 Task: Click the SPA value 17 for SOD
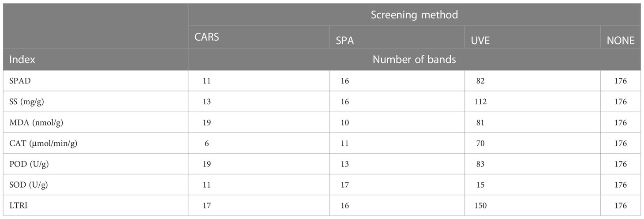click(x=344, y=185)
